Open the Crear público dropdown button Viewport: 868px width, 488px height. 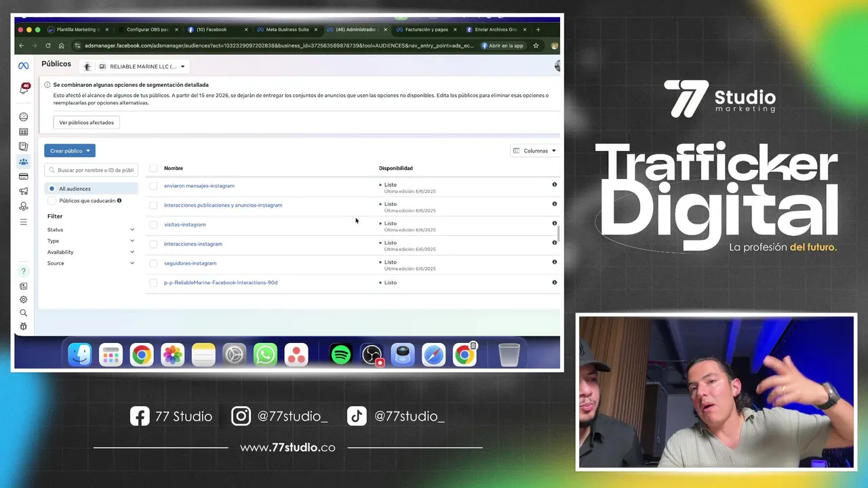tap(70, 150)
